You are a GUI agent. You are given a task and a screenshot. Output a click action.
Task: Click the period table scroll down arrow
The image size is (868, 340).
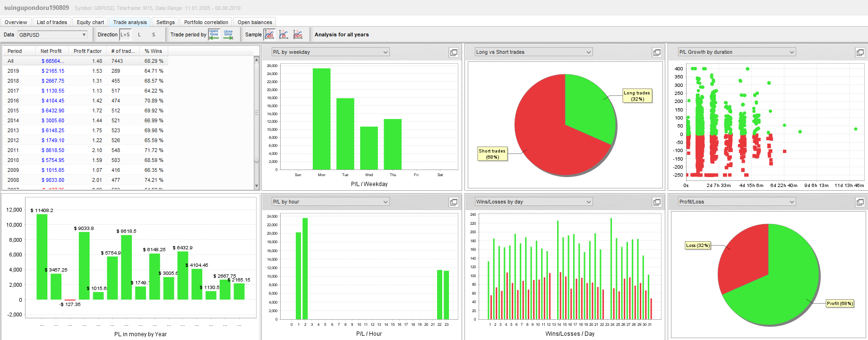point(257,187)
